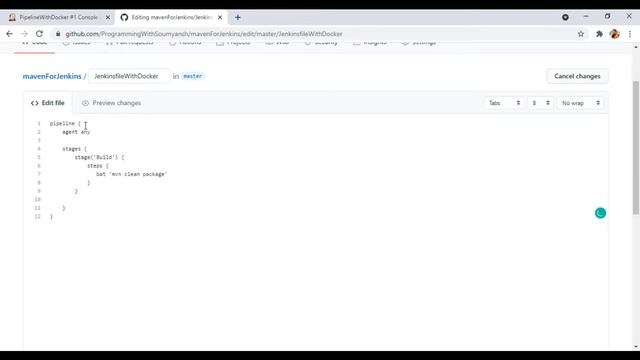Open the indent size 8 dropdown

click(x=540, y=103)
